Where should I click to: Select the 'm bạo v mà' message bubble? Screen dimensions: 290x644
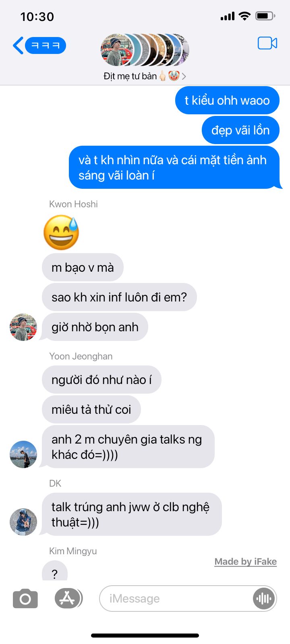[83, 267]
